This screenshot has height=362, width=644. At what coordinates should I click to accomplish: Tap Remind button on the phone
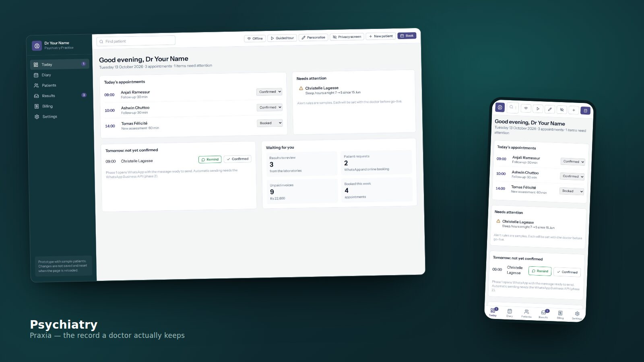click(x=540, y=271)
